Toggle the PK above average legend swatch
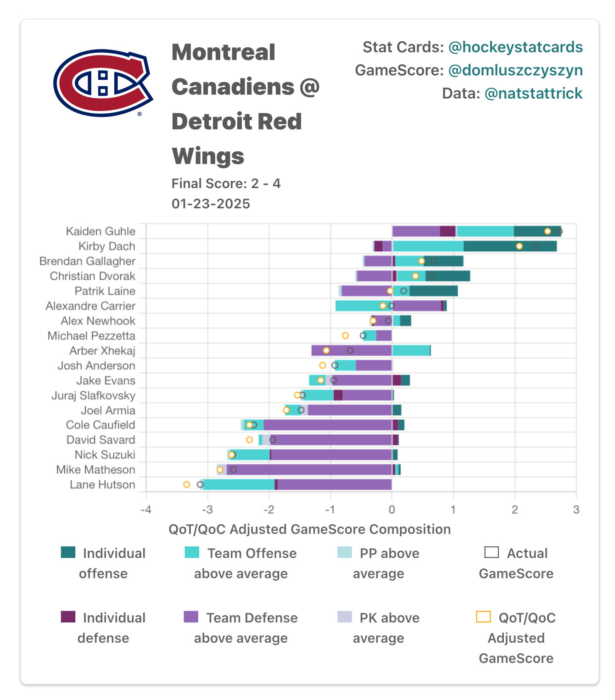 click(344, 617)
